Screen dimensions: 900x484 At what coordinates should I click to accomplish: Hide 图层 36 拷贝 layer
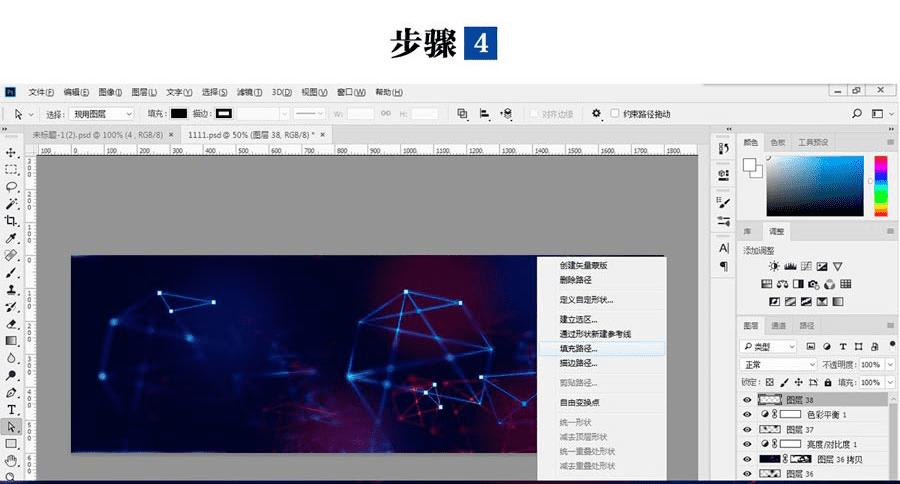pos(747,459)
